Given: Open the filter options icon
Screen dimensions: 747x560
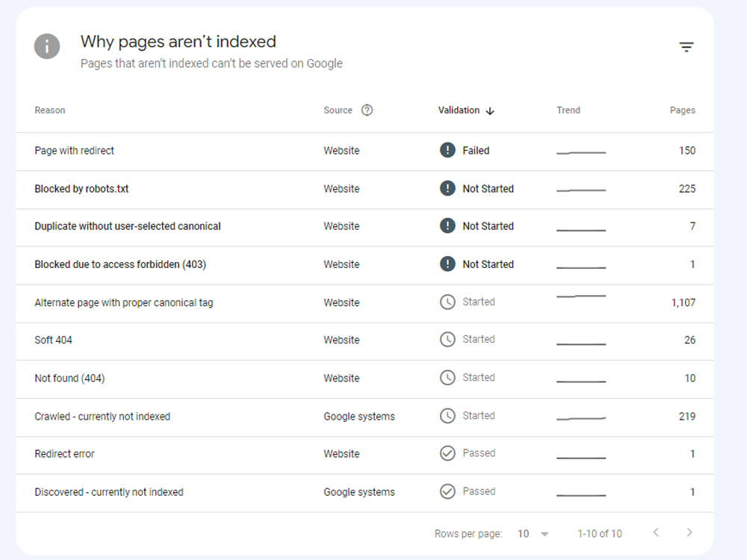Looking at the screenshot, I should tap(686, 46).
